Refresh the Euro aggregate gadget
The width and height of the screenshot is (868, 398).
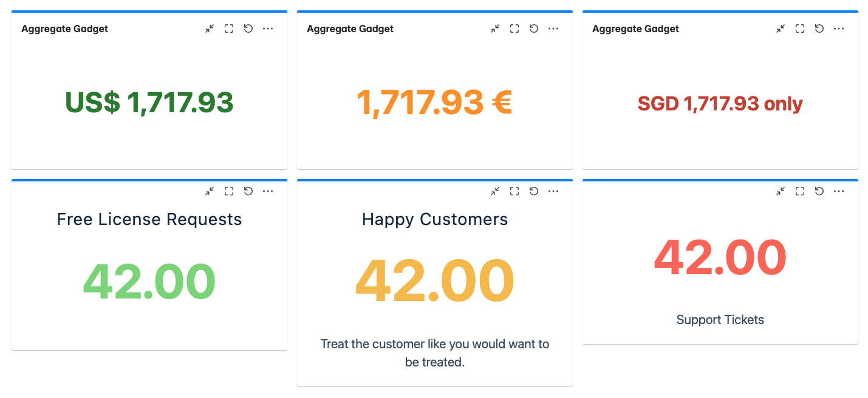(x=534, y=29)
